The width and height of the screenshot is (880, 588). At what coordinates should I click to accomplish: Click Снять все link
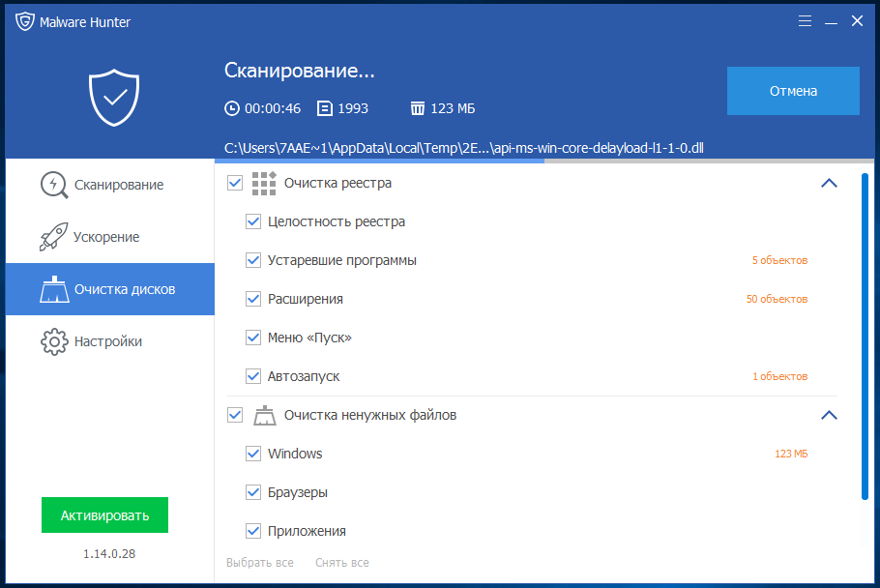coord(342,563)
